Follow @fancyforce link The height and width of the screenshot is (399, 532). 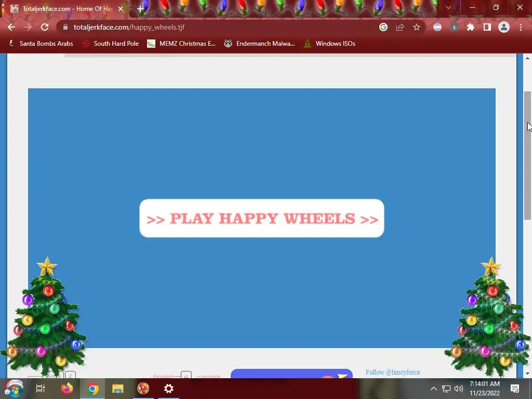[x=393, y=372]
